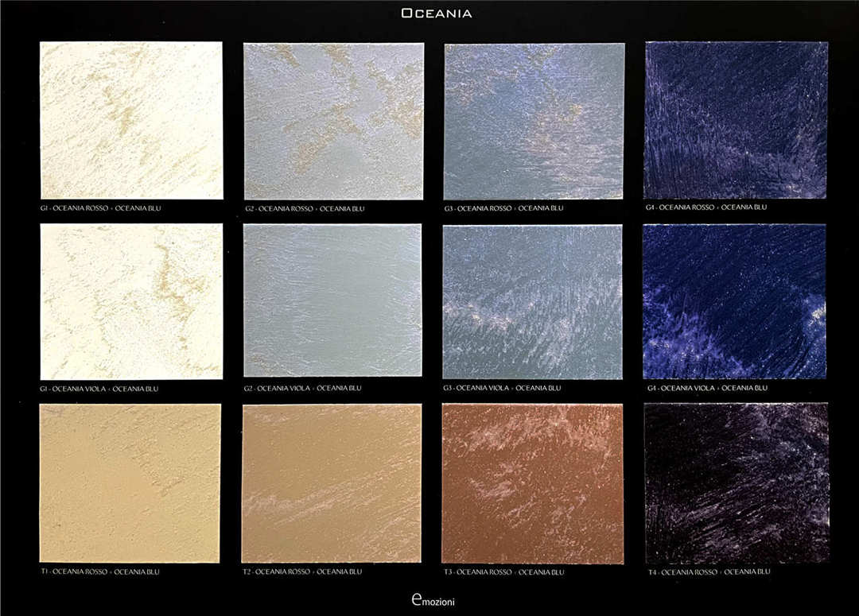859x616 pixels.
Task: Select the G2 Oceania Rosso + Blu swatch
Action: (x=333, y=121)
